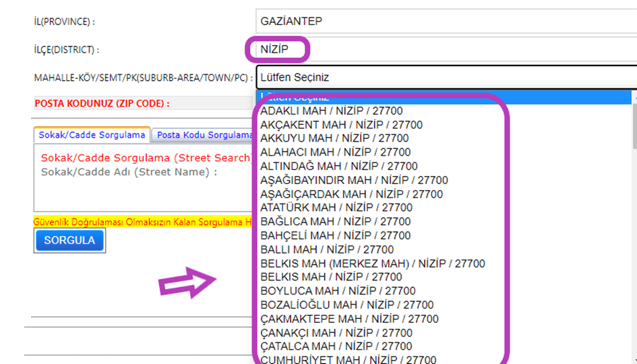The height and width of the screenshot is (364, 637).
Task: Choose AKÇAKENT MAH from the list
Action: [x=341, y=125]
